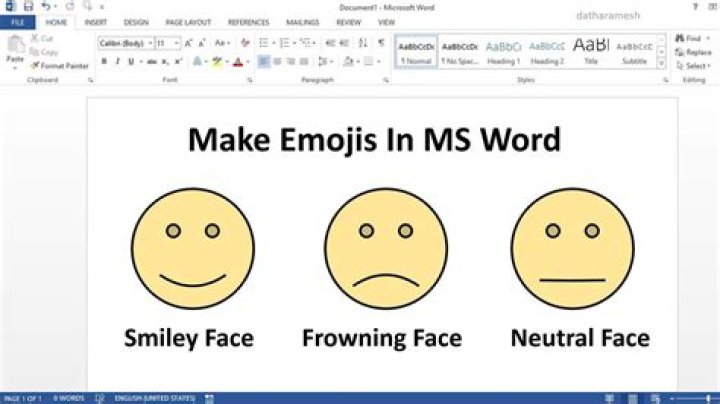Apply multilevel list
The height and width of the screenshot is (404, 720).
[x=305, y=43]
